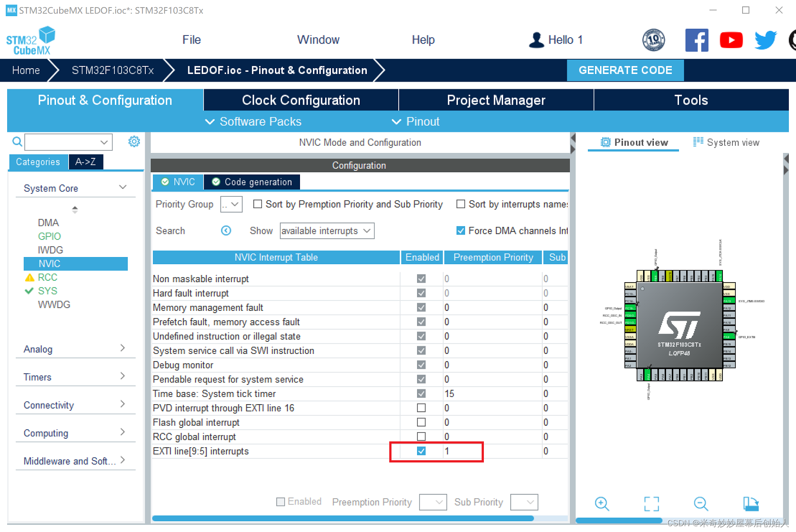Enable Flash global interrupt checkbox

pos(421,422)
